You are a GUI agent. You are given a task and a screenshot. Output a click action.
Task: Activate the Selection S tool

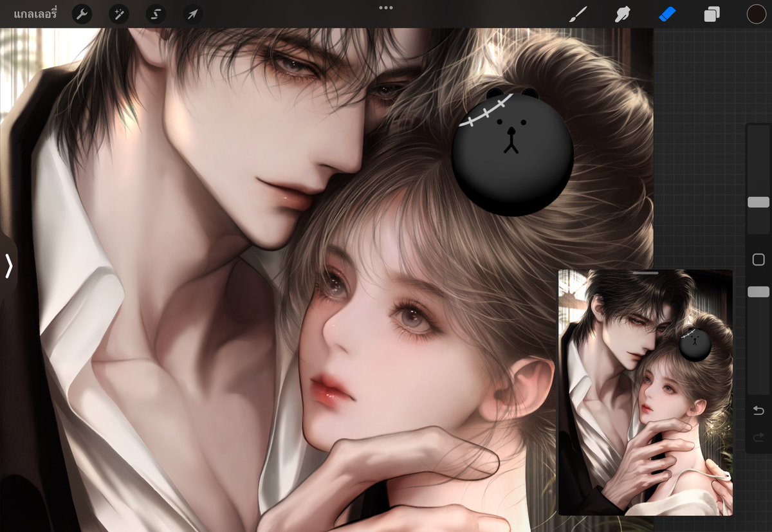(x=156, y=14)
